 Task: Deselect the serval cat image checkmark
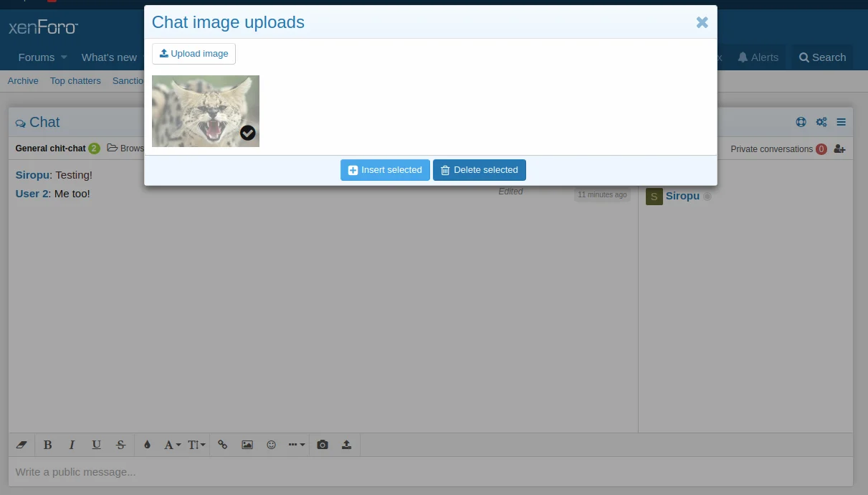247,133
